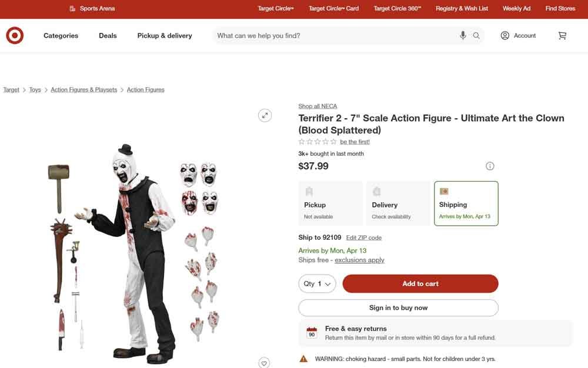This screenshot has height=368, width=588.
Task: Focus the product search field
Action: 335,36
